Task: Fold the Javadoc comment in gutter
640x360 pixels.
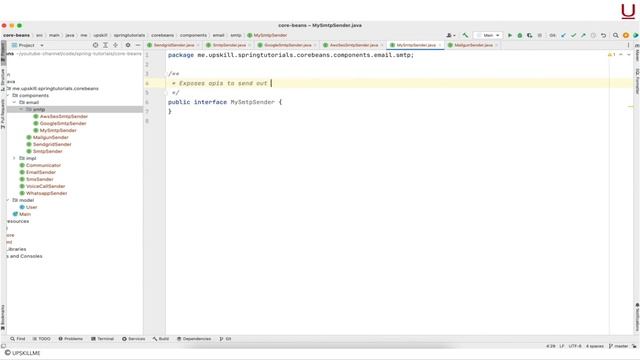Action: coord(166,74)
